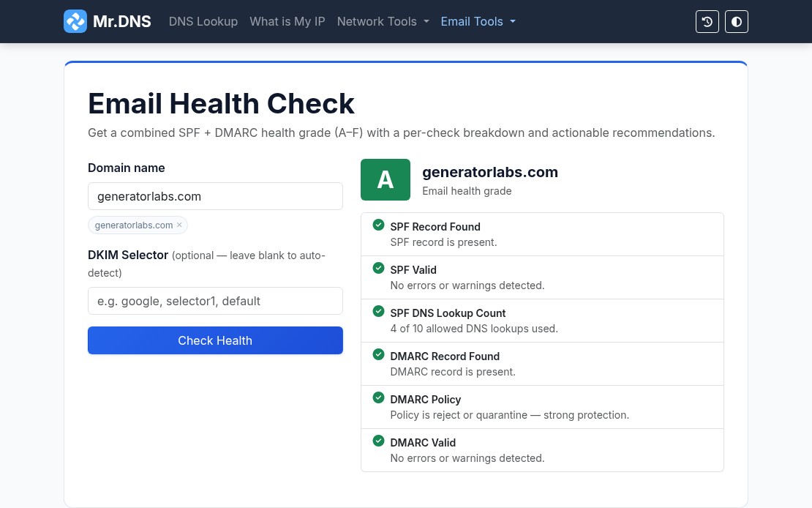Click the DMARC Valid check icon
The width and height of the screenshot is (812, 508).
pos(378,441)
